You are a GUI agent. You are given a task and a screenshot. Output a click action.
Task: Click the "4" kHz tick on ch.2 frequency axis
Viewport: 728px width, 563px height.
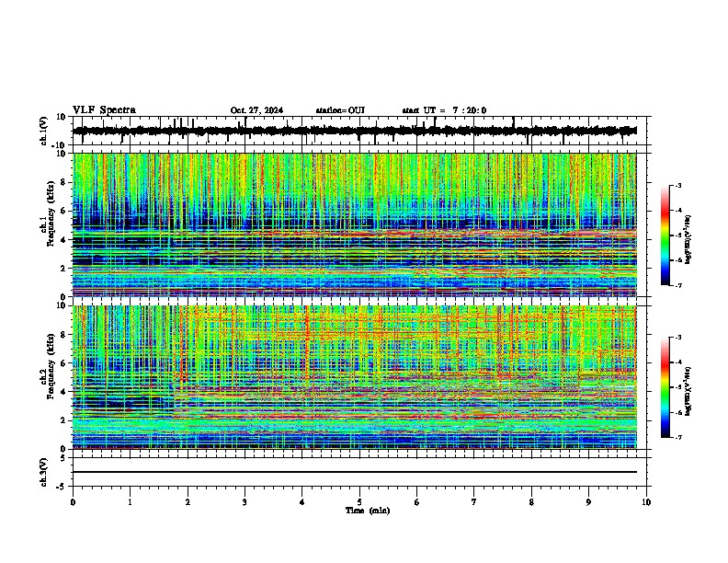coord(64,392)
